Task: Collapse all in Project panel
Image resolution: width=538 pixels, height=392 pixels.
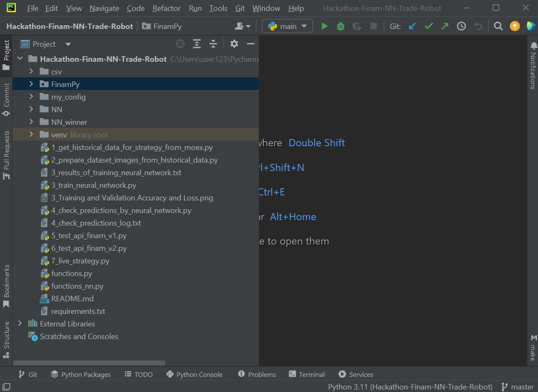Action: (x=213, y=44)
